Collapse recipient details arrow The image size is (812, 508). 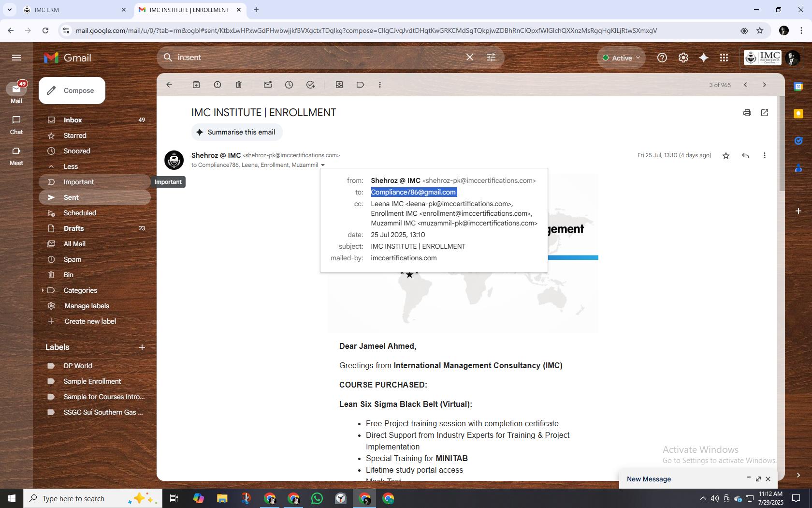coord(323,165)
